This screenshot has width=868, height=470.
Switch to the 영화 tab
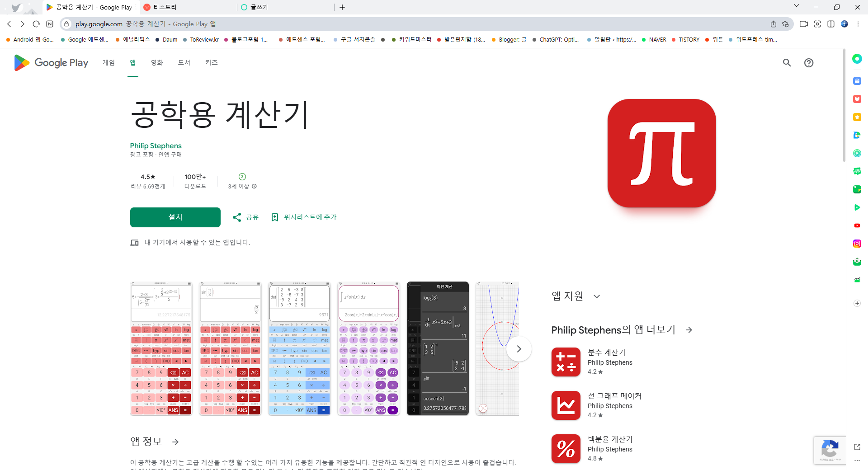tap(157, 63)
